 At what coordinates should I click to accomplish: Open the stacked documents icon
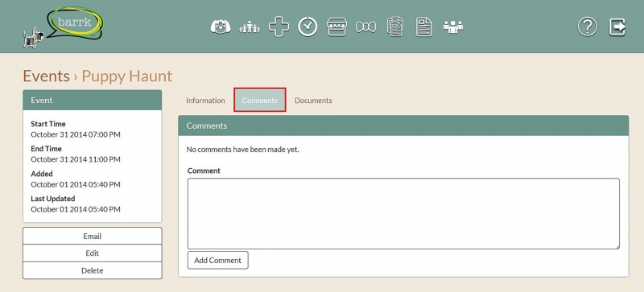pyautogui.click(x=394, y=27)
